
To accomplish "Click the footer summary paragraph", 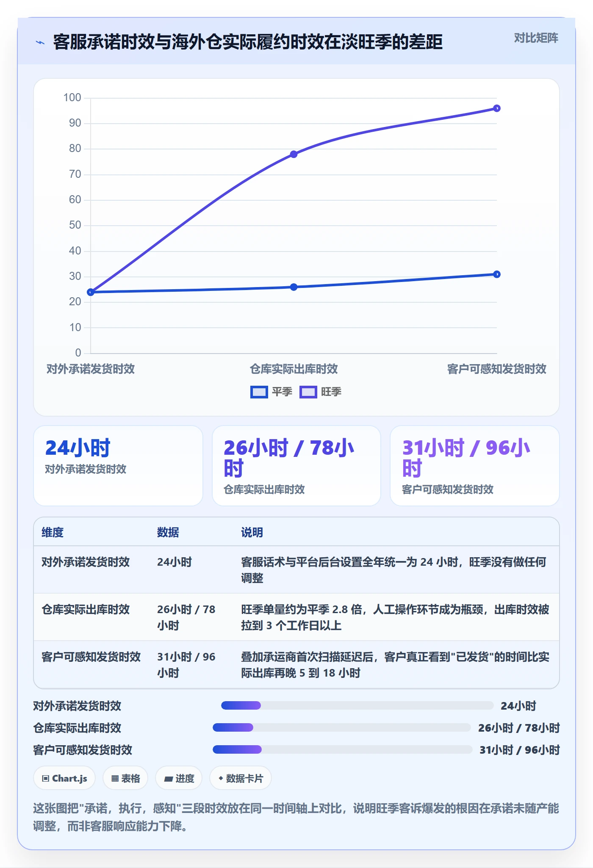I will pyautogui.click(x=296, y=817).
